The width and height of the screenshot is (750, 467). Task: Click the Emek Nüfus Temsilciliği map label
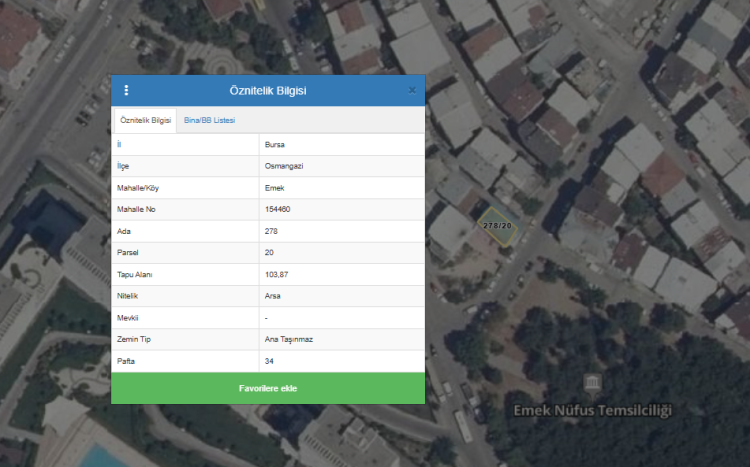click(x=593, y=410)
